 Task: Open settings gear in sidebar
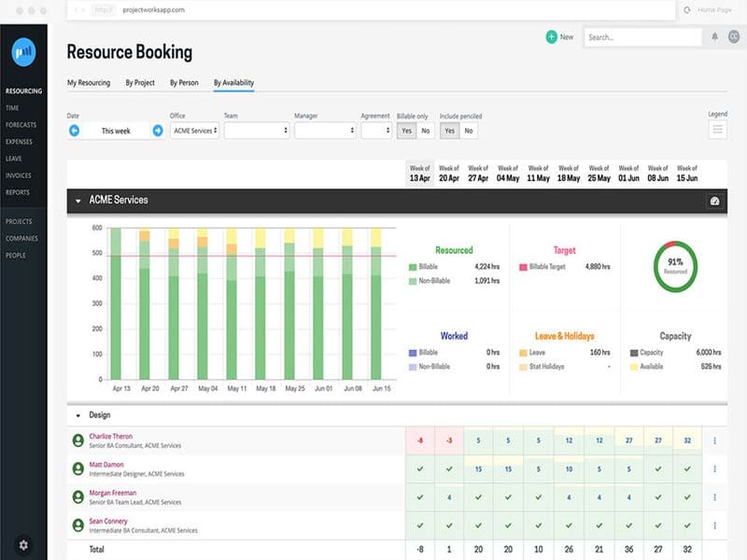point(23,544)
